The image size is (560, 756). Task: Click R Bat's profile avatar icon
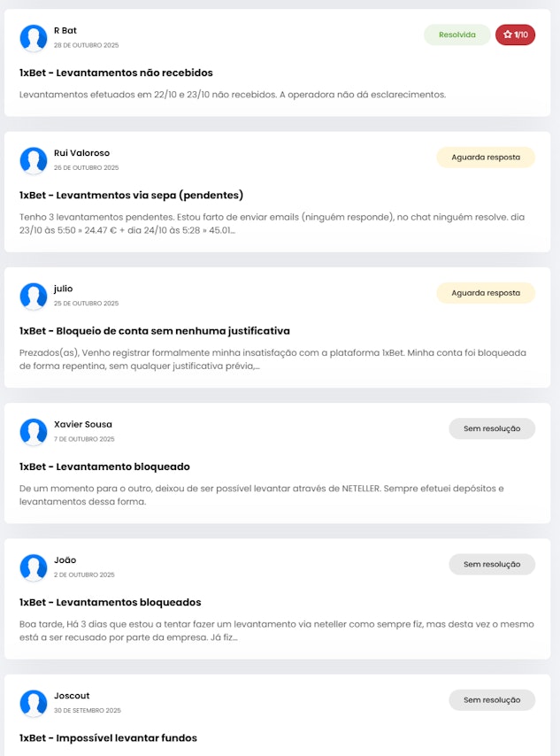point(33,37)
